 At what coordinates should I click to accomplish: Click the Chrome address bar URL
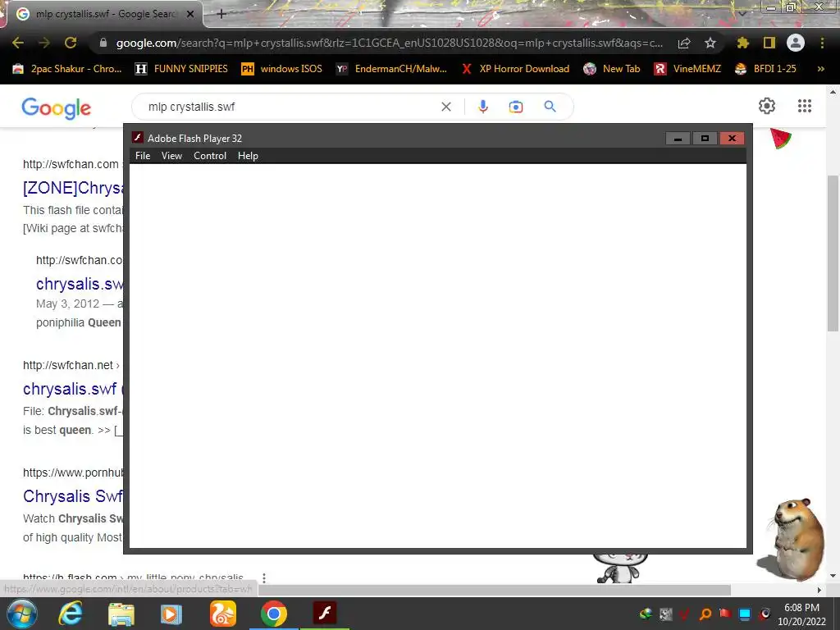pos(390,43)
